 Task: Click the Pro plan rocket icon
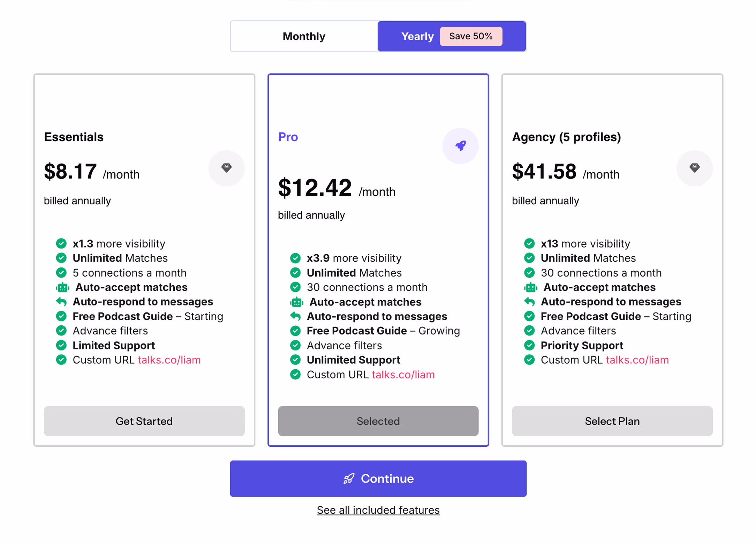point(460,146)
